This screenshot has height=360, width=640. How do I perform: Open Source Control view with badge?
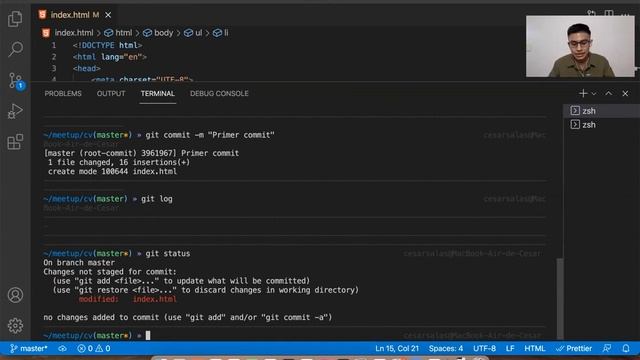pos(16,81)
